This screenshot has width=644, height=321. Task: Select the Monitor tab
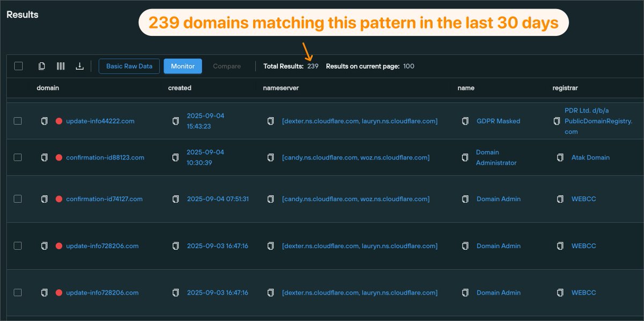coord(182,66)
